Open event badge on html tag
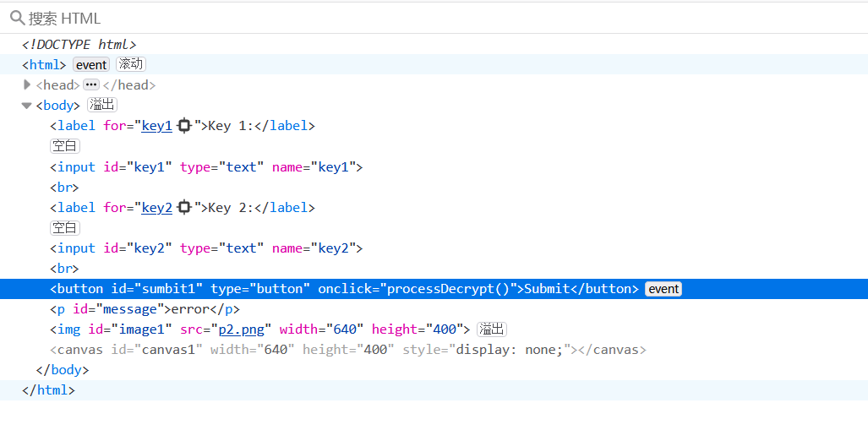This screenshot has width=868, height=441. point(91,65)
